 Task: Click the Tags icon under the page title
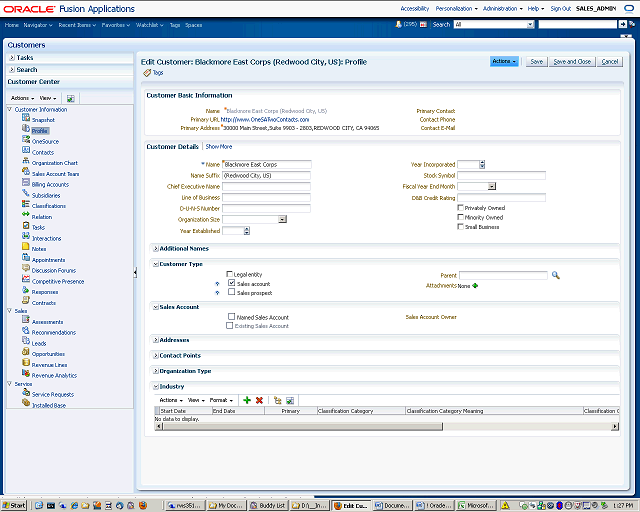pyautogui.click(x=148, y=73)
